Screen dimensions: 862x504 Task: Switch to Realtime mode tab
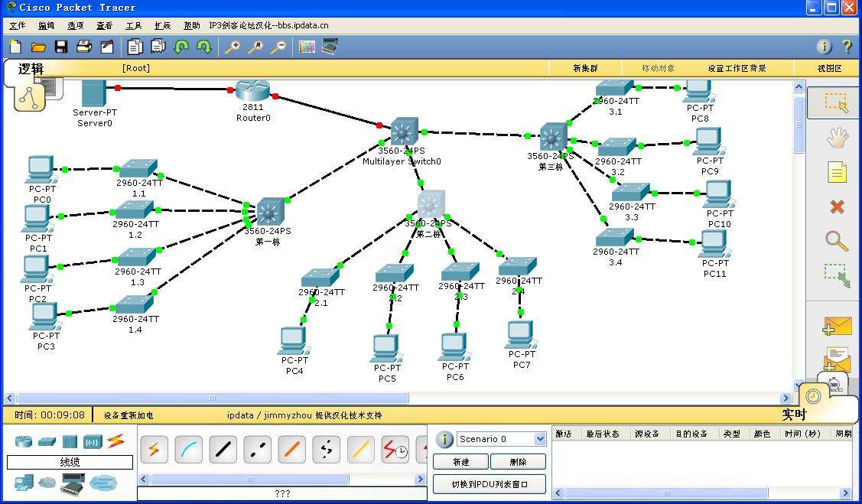pos(794,415)
